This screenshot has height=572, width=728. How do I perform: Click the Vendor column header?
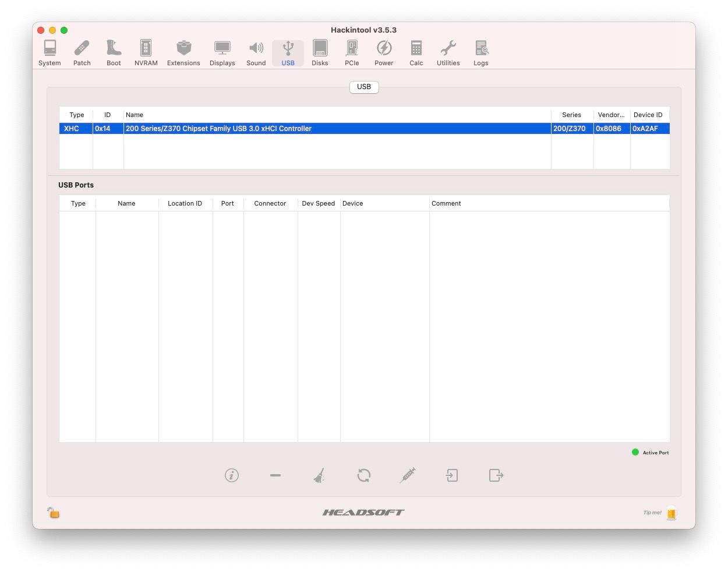tap(612, 115)
